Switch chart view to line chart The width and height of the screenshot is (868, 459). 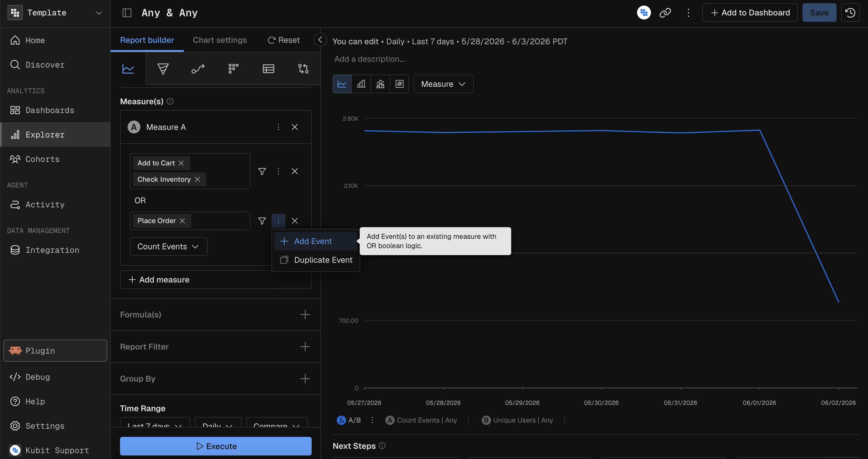click(x=342, y=84)
